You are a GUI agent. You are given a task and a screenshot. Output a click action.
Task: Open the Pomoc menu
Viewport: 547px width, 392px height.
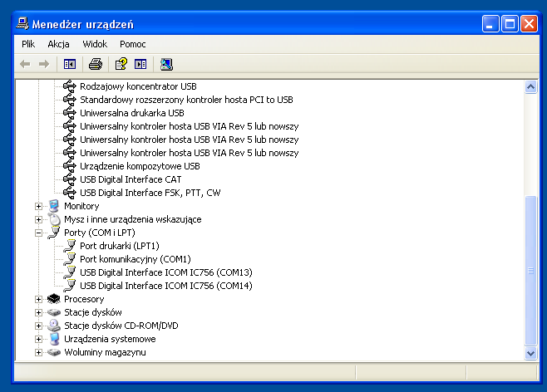[x=132, y=44]
